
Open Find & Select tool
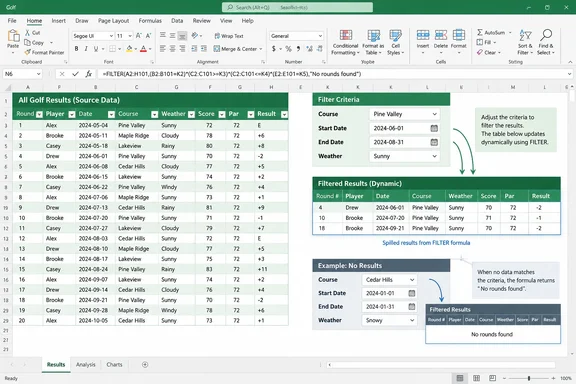[546, 42]
